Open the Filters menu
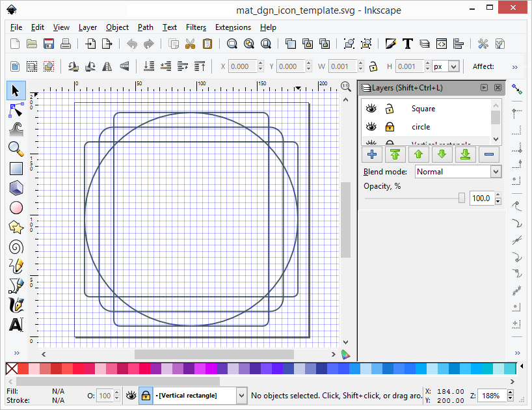Screen dimensions: 532x410 click(196, 27)
